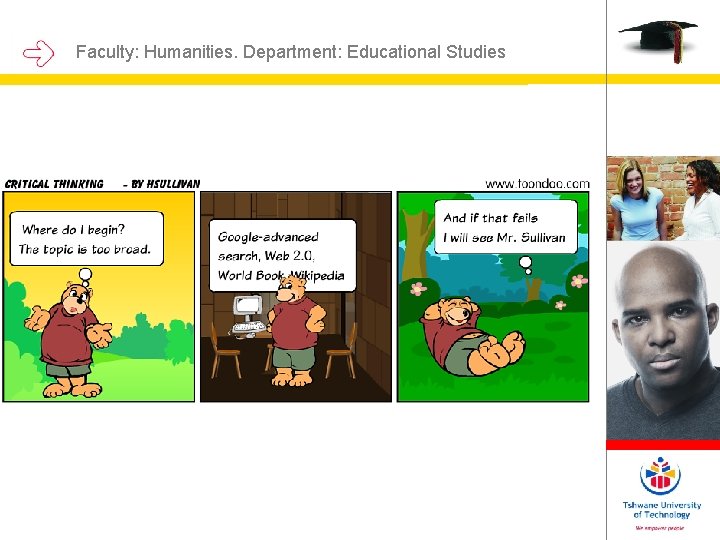Click the photo of two women talking
The width and height of the screenshot is (720, 540).
663,198
